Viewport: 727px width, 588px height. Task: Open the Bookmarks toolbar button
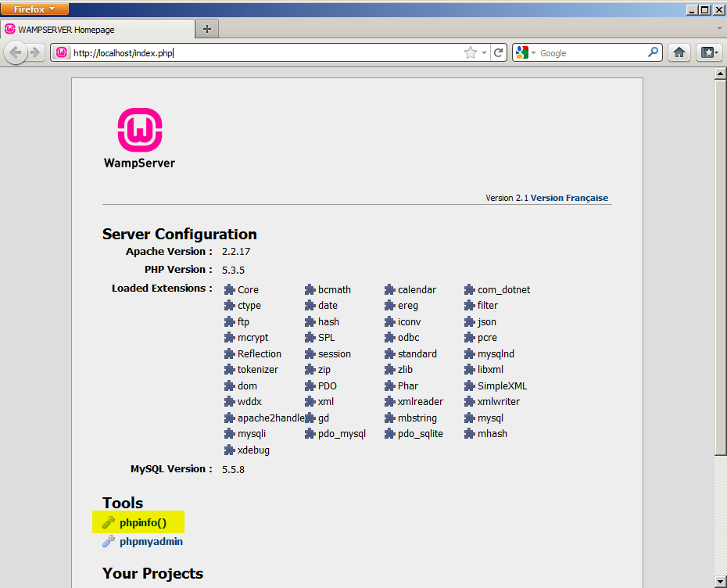[x=709, y=52]
